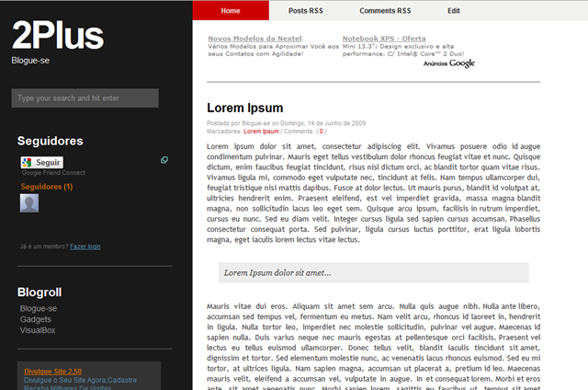The height and width of the screenshot is (390, 588).
Task: Open the Seguidores (1) link
Action: click(x=47, y=187)
